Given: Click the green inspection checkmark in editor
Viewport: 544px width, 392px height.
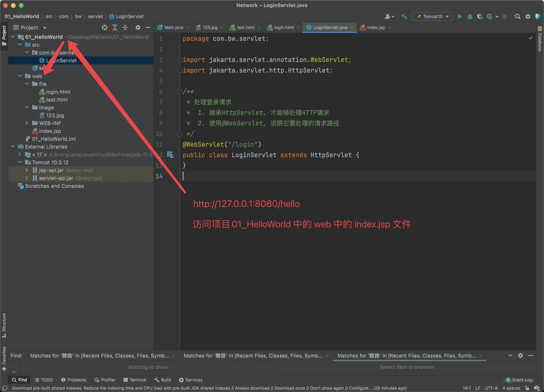Looking at the screenshot, I should pyautogui.click(x=530, y=38).
